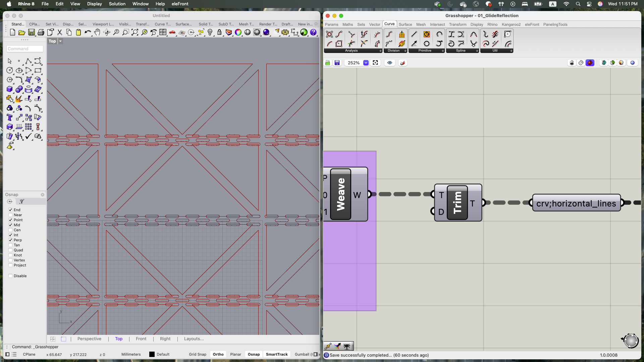This screenshot has width=644, height=362.
Task: Open the 252% zoom level dropdown
Action: pos(366,63)
